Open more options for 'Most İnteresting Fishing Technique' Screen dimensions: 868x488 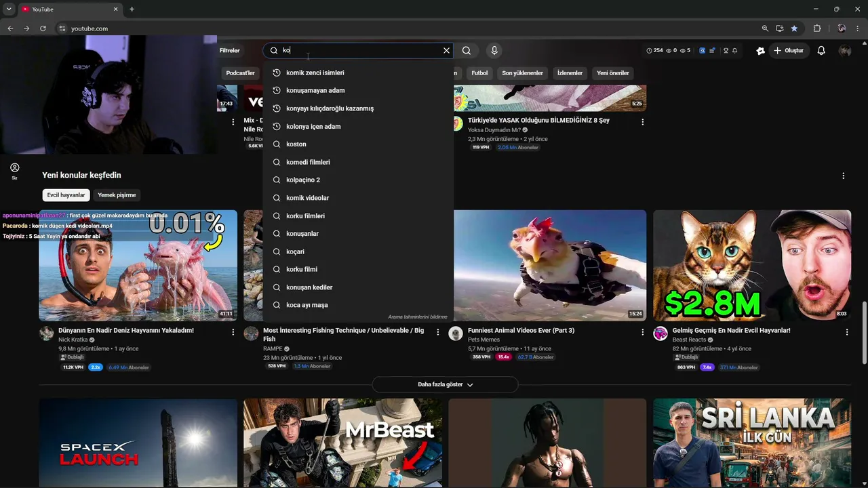(437, 332)
